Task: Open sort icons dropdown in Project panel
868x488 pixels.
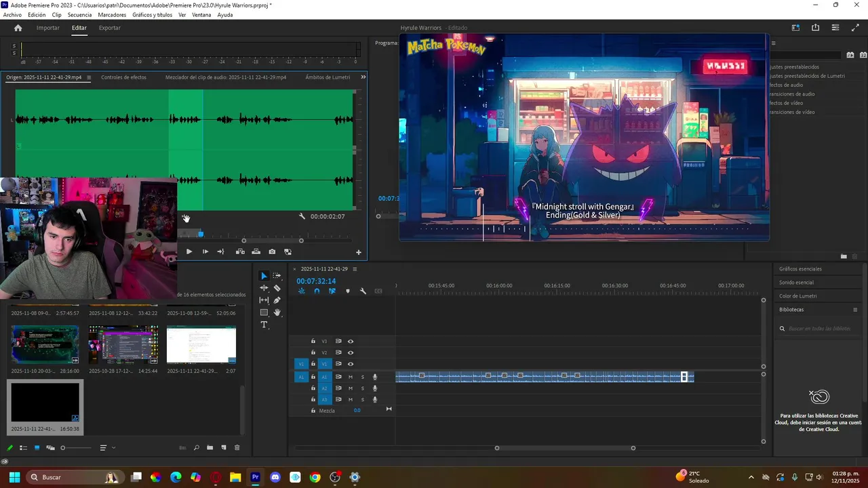Action: coord(106,448)
